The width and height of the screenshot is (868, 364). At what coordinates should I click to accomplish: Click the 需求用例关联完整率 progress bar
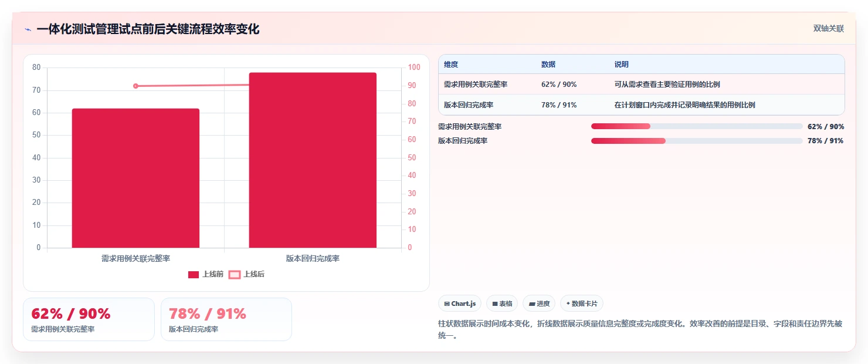pyautogui.click(x=697, y=126)
